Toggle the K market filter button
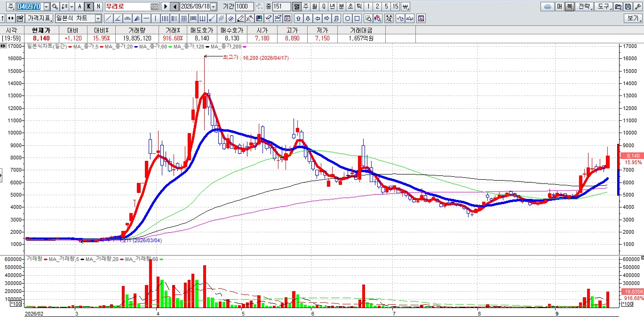This screenshot has width=644, height=317. [89, 7]
